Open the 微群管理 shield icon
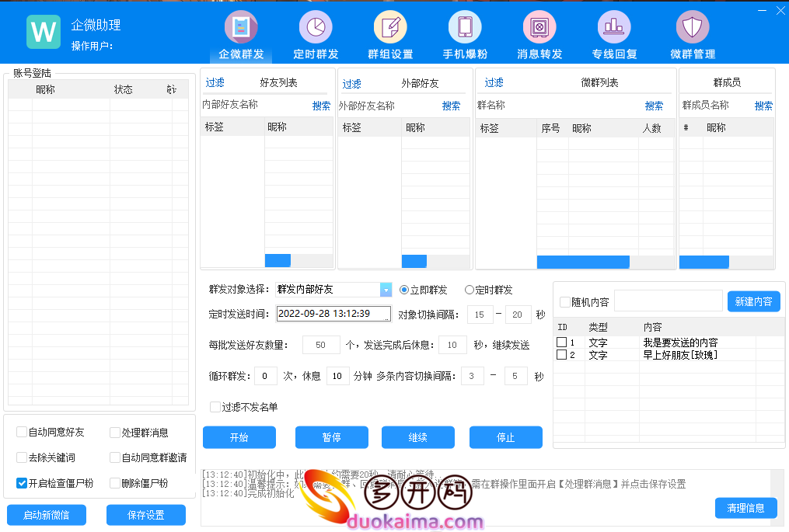The image size is (789, 532). coord(692,28)
